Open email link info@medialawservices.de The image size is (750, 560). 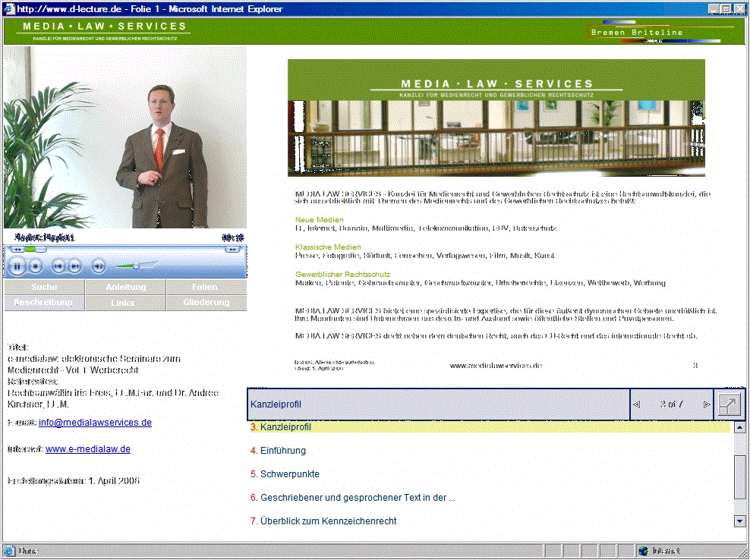tap(95, 423)
